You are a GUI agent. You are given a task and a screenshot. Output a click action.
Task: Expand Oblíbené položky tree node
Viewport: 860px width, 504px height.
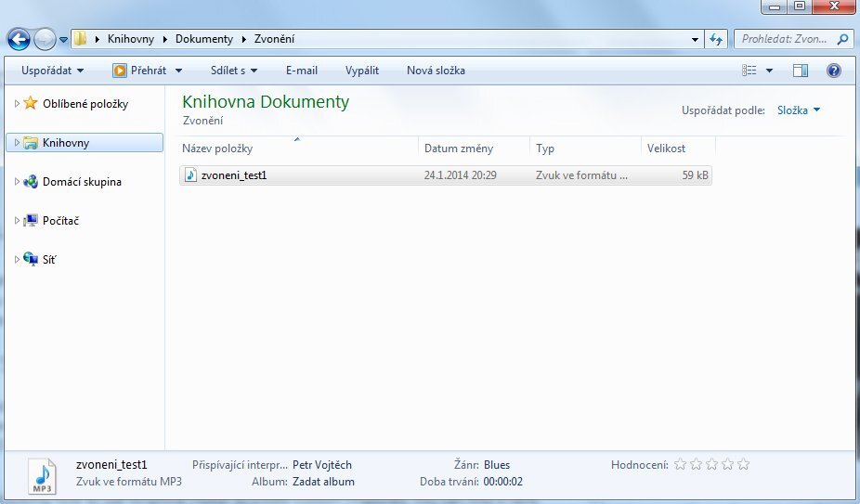pos(17,103)
